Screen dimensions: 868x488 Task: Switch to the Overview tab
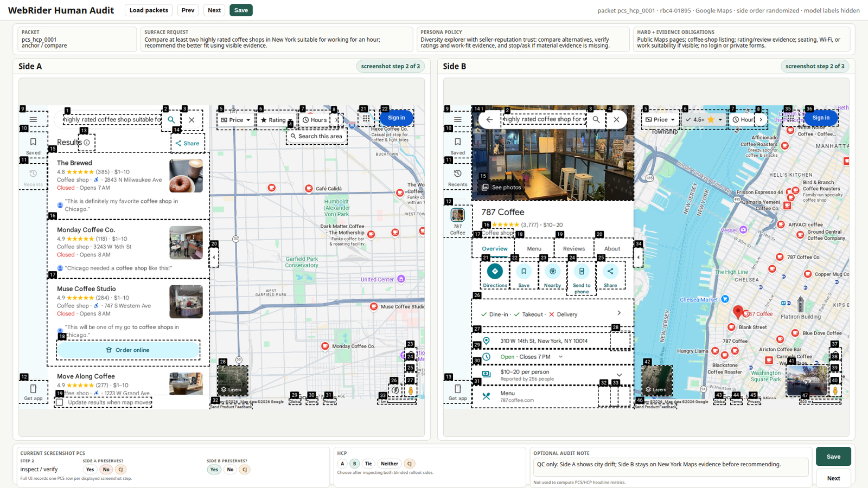495,248
